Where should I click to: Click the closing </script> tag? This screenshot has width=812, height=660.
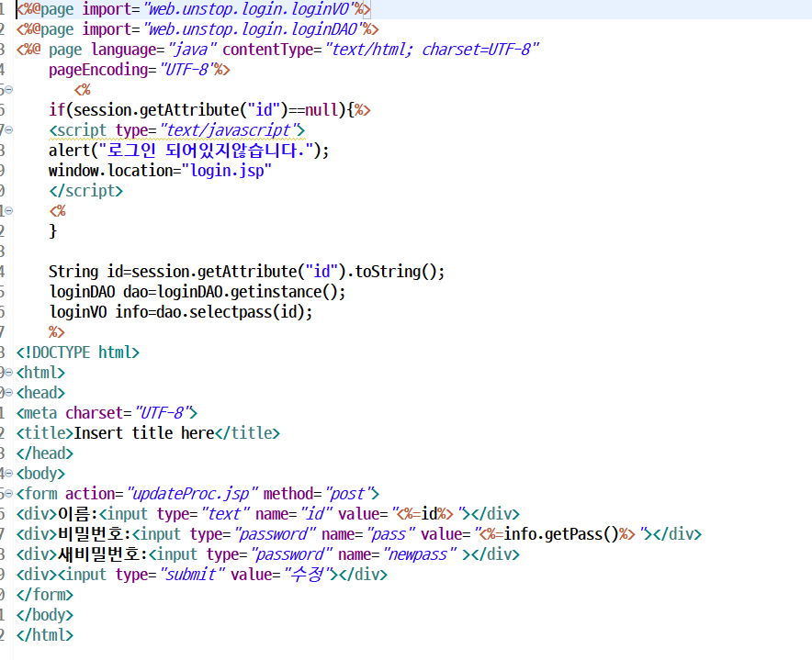86,191
